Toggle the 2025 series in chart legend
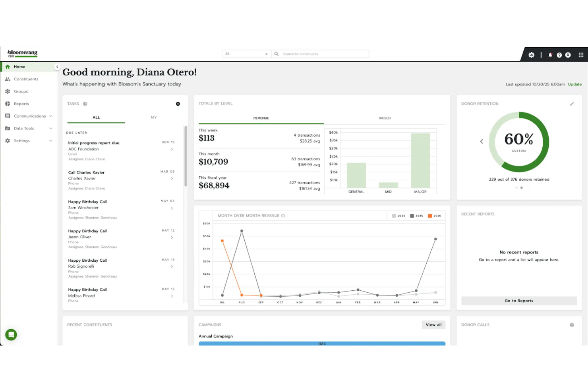The image size is (588, 392). 416,216
